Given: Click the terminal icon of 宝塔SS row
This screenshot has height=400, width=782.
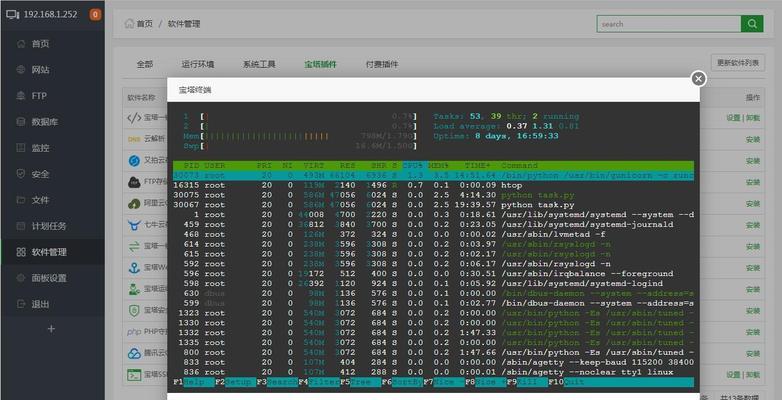Looking at the screenshot, I should (x=134, y=375).
